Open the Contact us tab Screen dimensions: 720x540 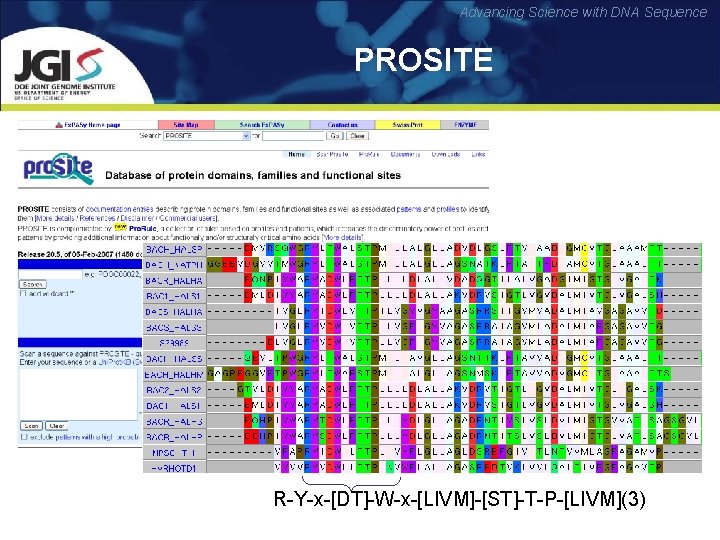[x=343, y=124]
